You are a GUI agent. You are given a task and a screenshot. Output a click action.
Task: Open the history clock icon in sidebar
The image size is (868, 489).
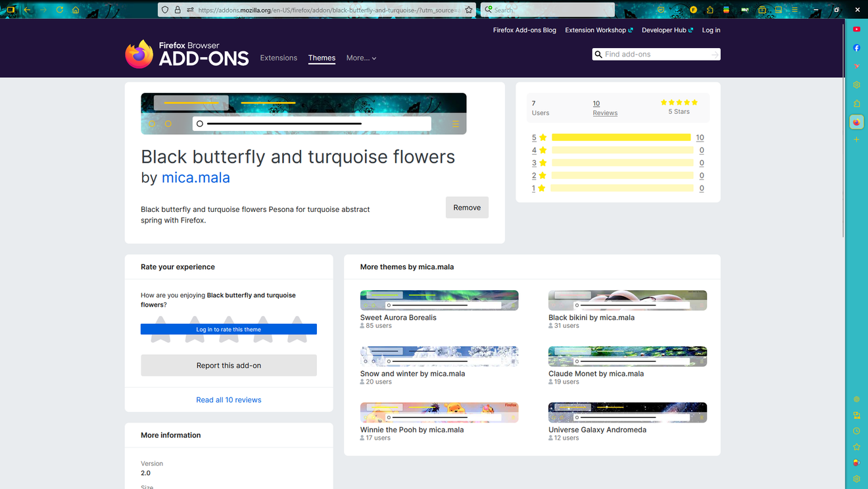click(x=856, y=431)
